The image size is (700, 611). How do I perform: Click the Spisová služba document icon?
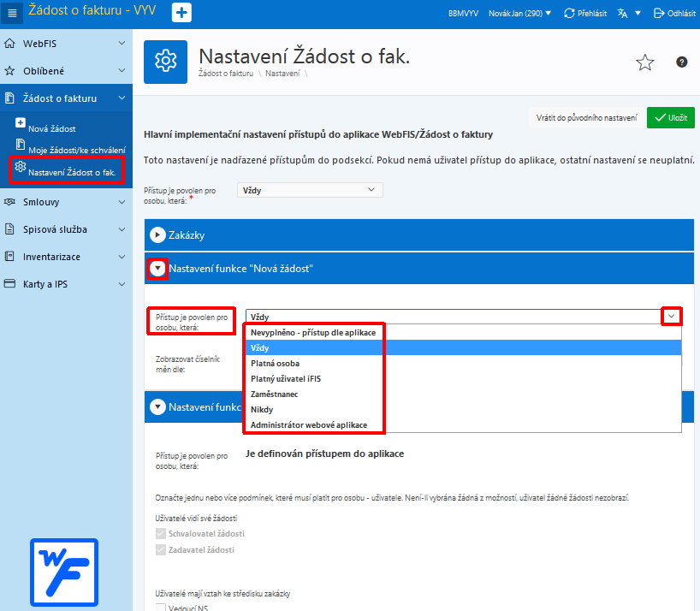pos(9,229)
